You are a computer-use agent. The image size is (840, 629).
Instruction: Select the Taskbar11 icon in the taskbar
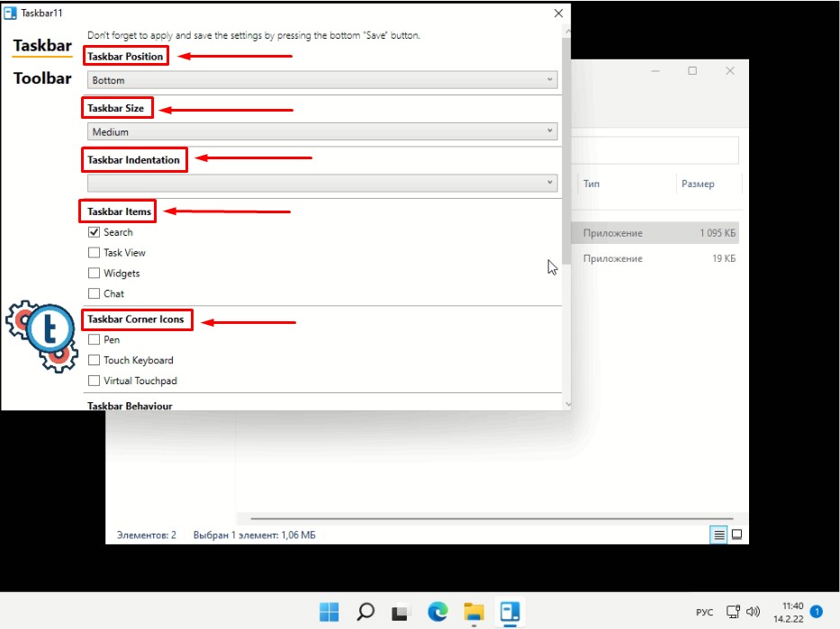coord(510,612)
